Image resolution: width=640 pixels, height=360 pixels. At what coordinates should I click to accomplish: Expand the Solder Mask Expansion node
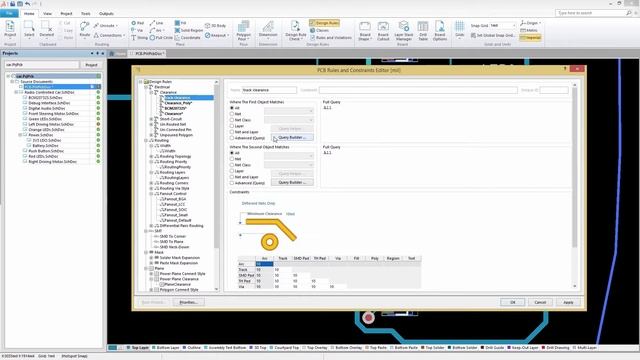(x=151, y=258)
